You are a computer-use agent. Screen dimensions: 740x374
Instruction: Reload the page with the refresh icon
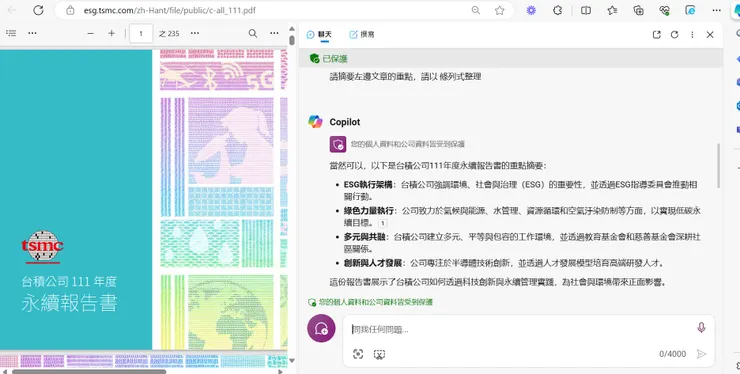tap(38, 10)
